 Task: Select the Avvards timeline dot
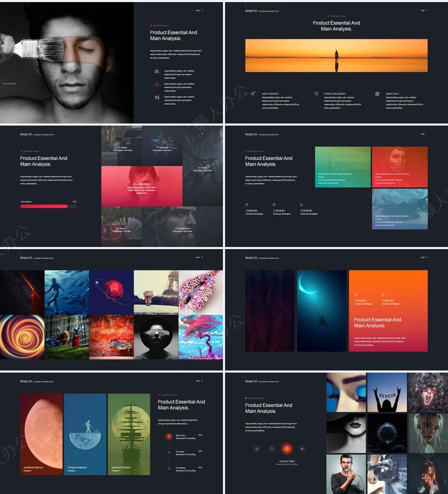point(169,452)
